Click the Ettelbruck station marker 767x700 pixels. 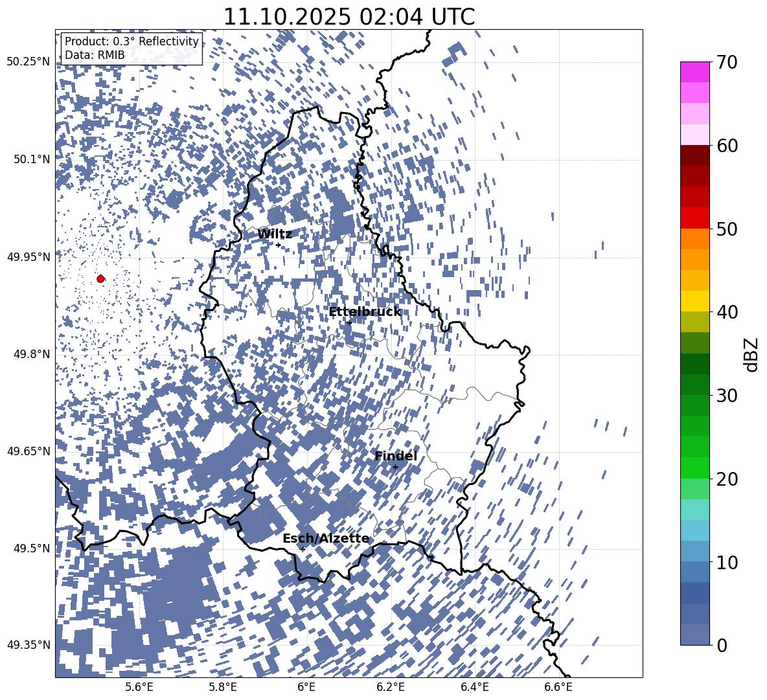(x=349, y=322)
